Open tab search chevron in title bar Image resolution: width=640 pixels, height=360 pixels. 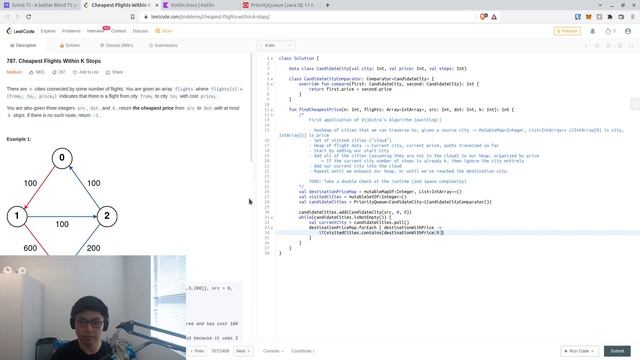pos(600,5)
